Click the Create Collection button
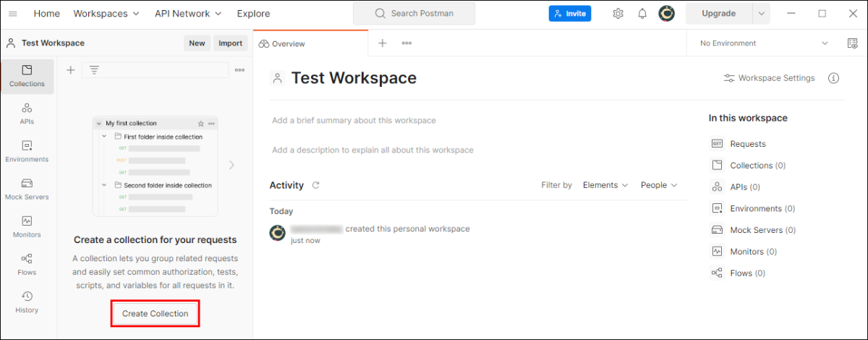Screen dimensions: 868x340 155,313
